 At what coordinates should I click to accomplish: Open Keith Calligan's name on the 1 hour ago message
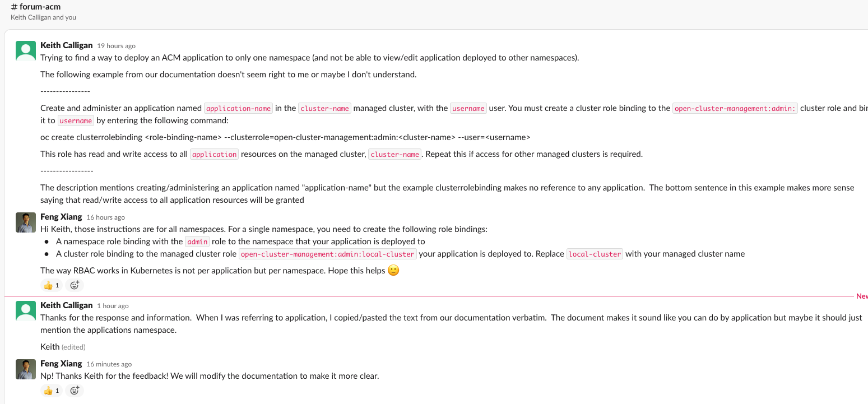(x=67, y=305)
